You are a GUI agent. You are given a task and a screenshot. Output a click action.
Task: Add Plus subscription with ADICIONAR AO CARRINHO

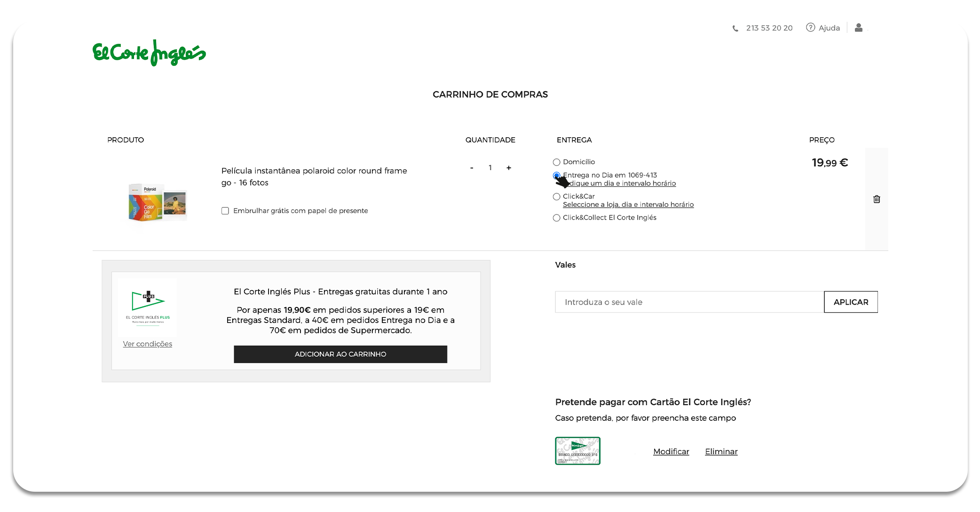[340, 354]
